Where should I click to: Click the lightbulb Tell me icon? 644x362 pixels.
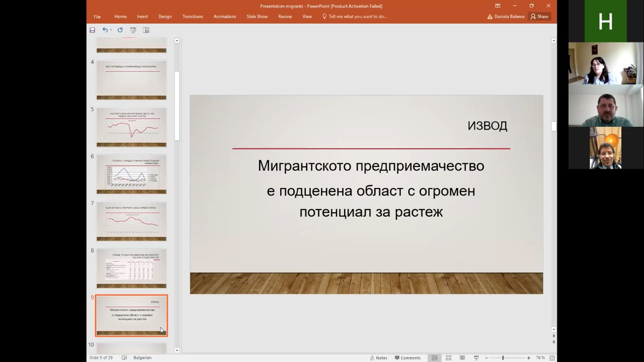[x=324, y=16]
